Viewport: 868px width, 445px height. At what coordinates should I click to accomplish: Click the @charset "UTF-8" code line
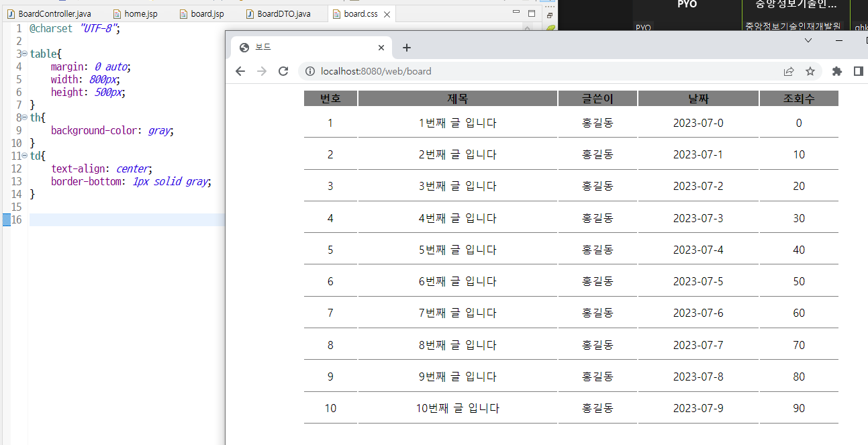(75, 28)
